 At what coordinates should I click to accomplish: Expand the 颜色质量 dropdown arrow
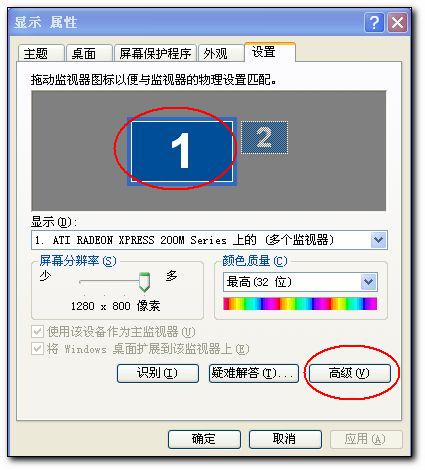[369, 282]
